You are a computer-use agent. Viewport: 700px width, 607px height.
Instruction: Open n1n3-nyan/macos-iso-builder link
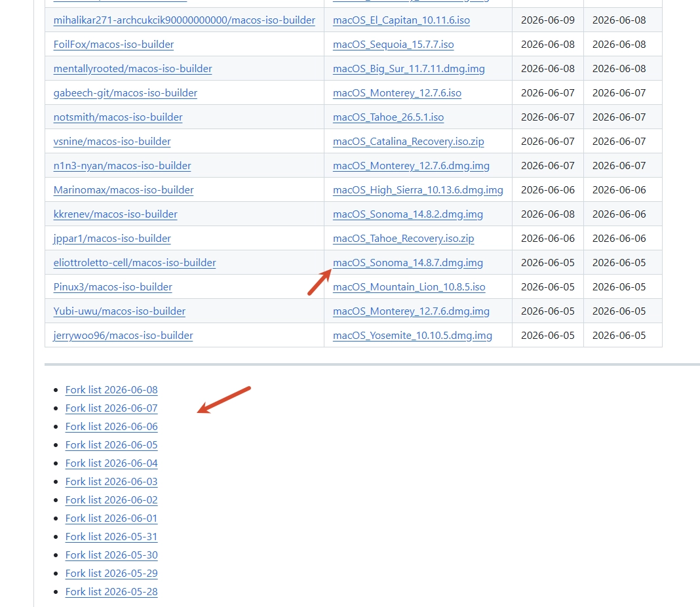(x=122, y=166)
